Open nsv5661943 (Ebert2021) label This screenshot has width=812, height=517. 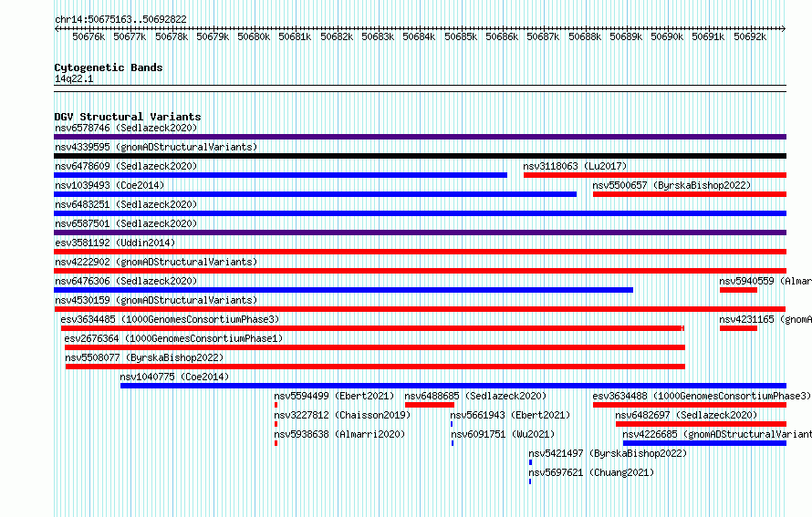pyautogui.click(x=510, y=415)
